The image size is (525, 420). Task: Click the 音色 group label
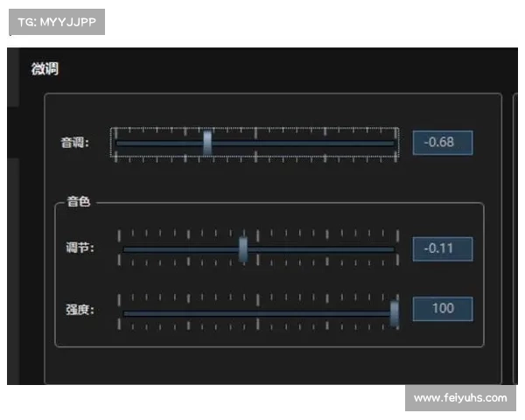pos(79,201)
